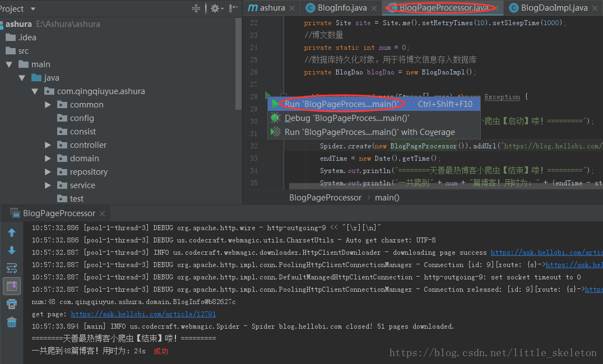
Task: Click BlogInfo.java class icon
Action: tap(310, 8)
